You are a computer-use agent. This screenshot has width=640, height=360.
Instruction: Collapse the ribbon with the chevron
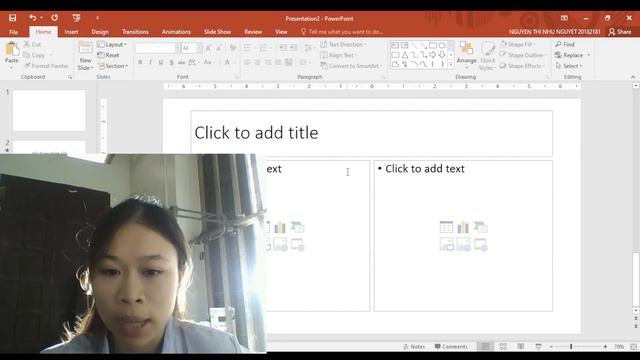coord(633,77)
